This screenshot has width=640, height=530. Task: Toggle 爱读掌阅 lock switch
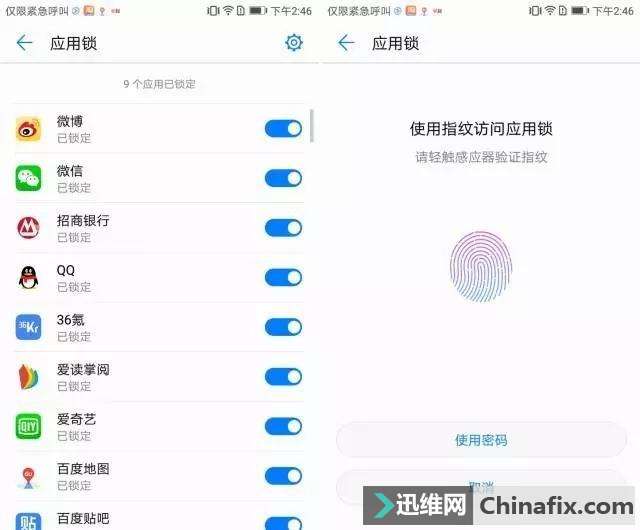tap(283, 376)
